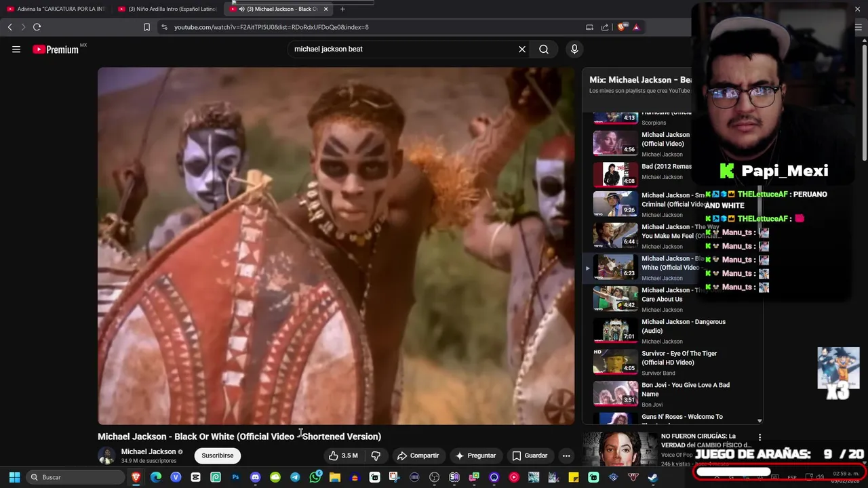
Task: Open OBS Studio from the taskbar
Action: (434, 477)
